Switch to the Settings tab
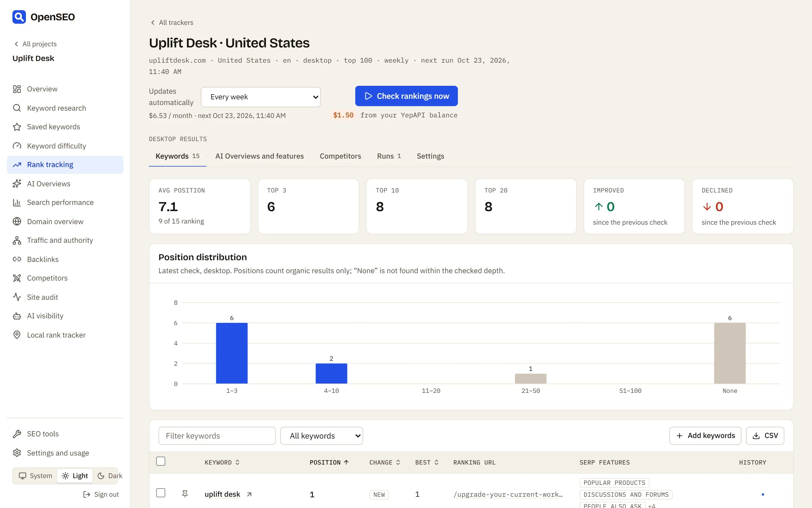The width and height of the screenshot is (812, 508). tap(430, 156)
